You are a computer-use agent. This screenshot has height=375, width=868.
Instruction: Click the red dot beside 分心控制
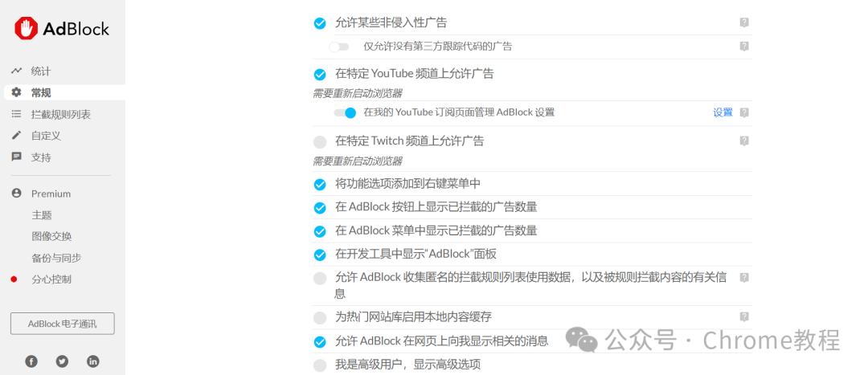click(x=14, y=279)
